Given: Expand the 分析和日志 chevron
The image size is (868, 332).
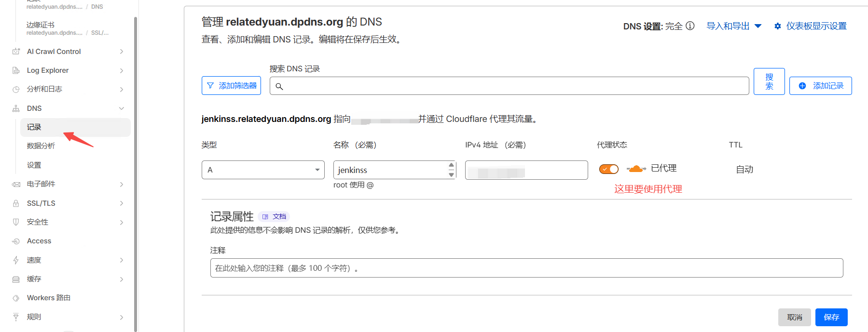Looking at the screenshot, I should 122,89.
